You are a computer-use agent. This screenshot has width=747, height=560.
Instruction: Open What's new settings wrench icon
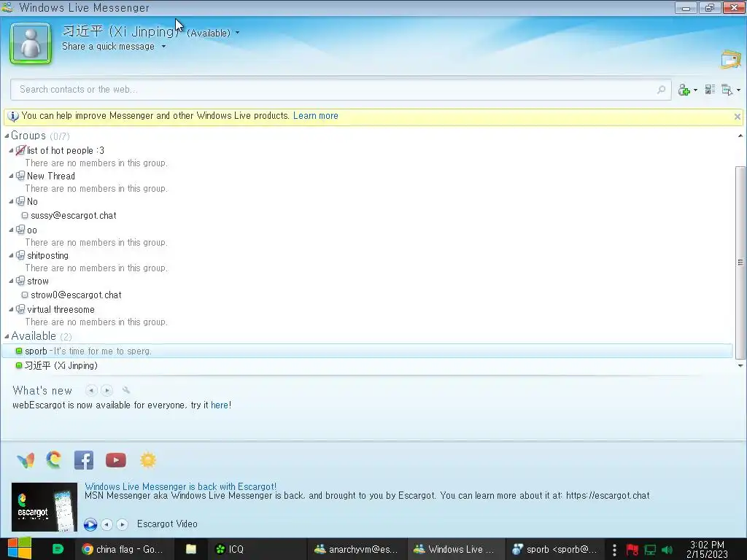(125, 390)
